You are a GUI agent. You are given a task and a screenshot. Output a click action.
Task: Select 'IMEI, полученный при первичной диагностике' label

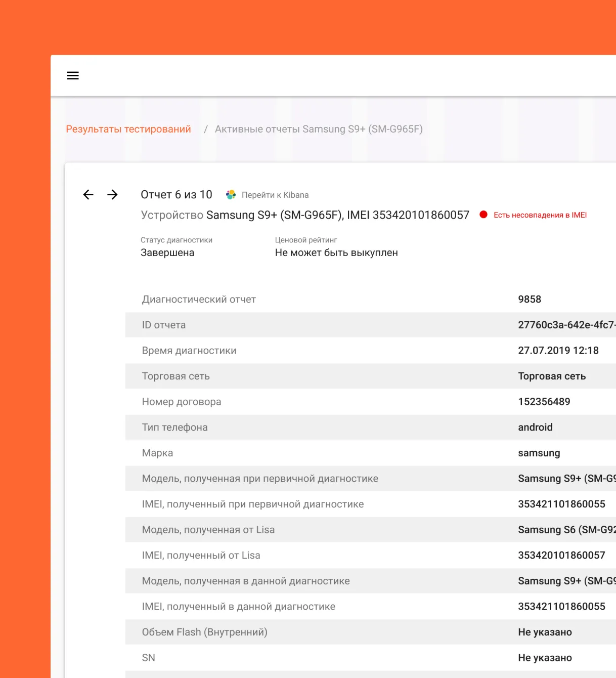point(253,504)
